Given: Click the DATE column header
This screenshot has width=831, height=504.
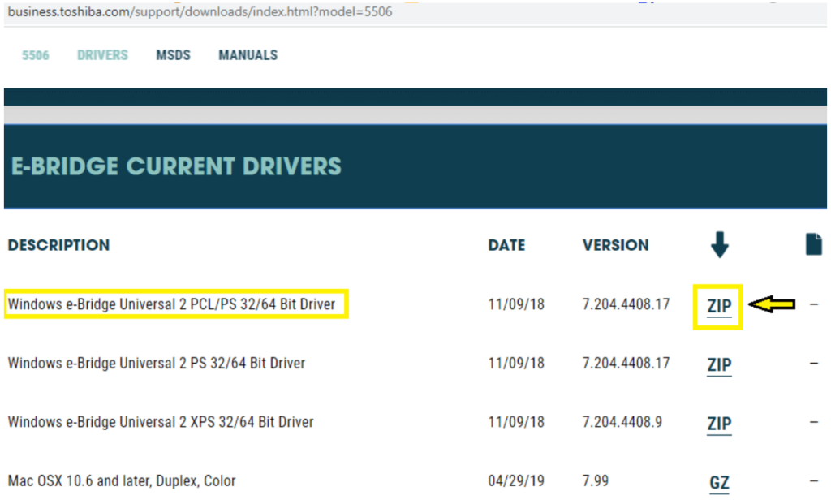Looking at the screenshot, I should tap(506, 245).
